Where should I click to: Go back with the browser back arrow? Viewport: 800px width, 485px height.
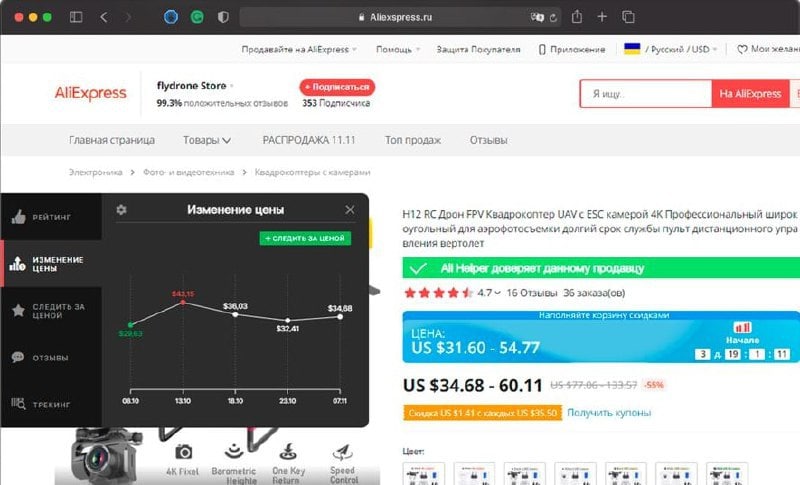[x=104, y=17]
